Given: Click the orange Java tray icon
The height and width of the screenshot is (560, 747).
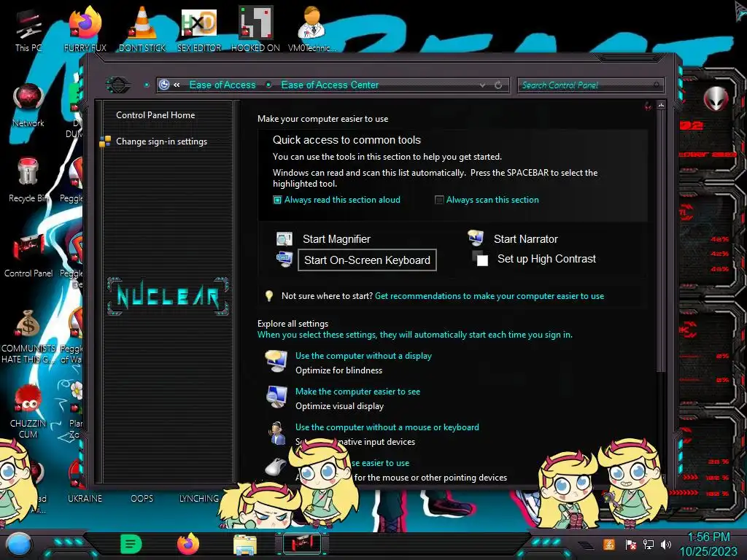Looking at the screenshot, I should tap(609, 544).
